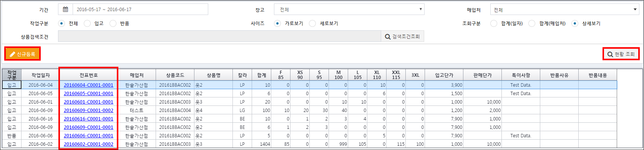Click the 칼라 column header
The image size is (644, 150).
[242, 75]
